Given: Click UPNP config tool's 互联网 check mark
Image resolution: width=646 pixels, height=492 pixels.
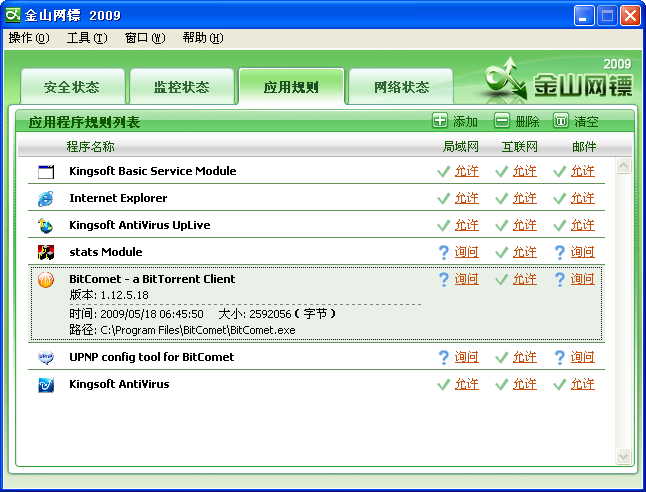Looking at the screenshot, I should (502, 357).
